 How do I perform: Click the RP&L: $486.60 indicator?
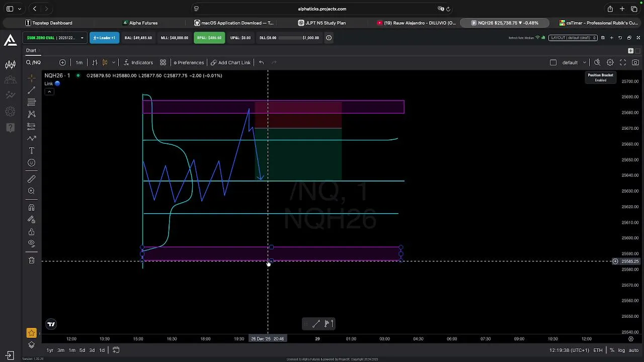pos(209,38)
